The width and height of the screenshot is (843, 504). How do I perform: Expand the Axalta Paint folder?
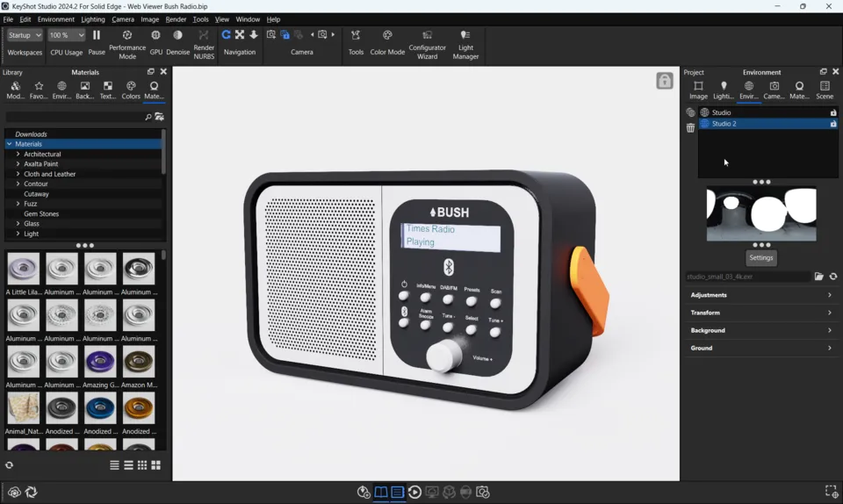tap(18, 164)
